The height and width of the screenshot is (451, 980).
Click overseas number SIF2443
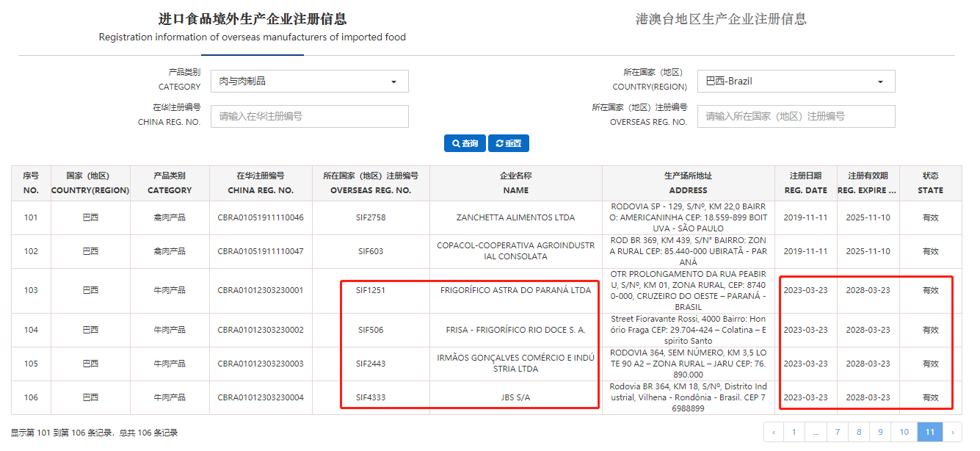tap(371, 364)
